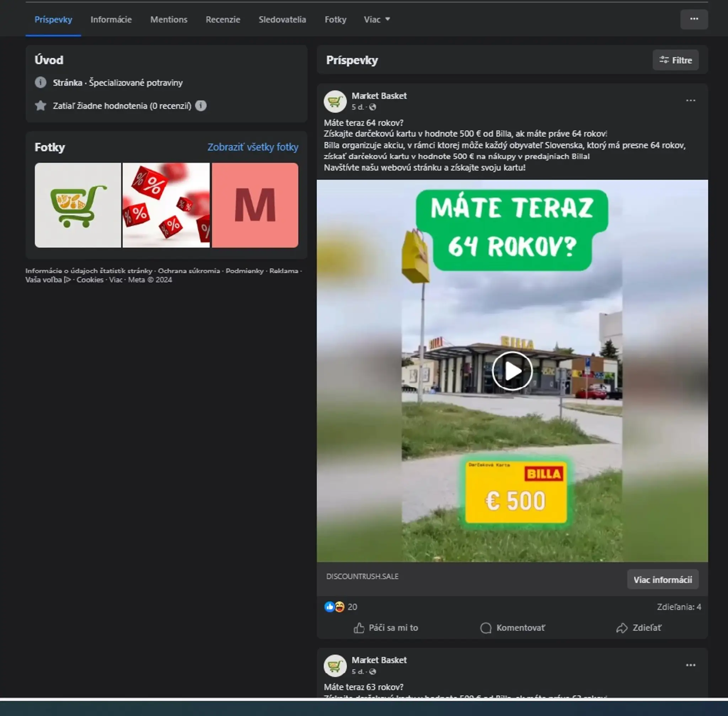Click the Viac informácií button
The image size is (728, 716).
[663, 579]
